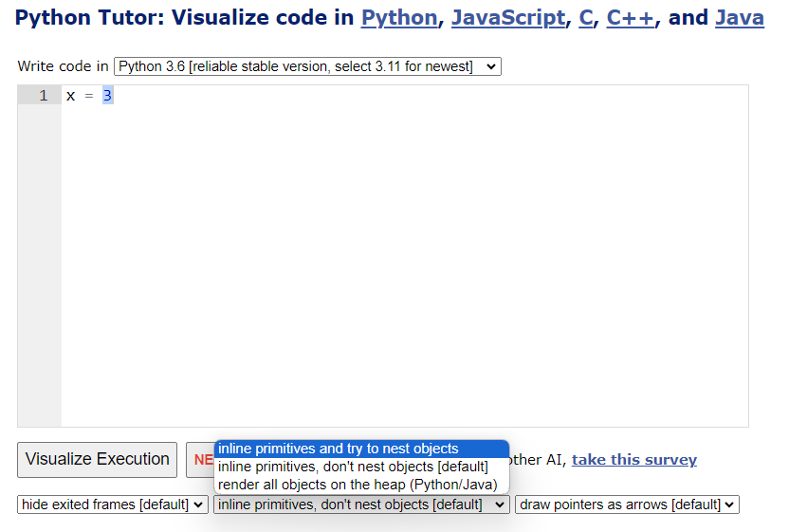
Task: Click the red NE button next to Visualize Execution
Action: pos(201,460)
